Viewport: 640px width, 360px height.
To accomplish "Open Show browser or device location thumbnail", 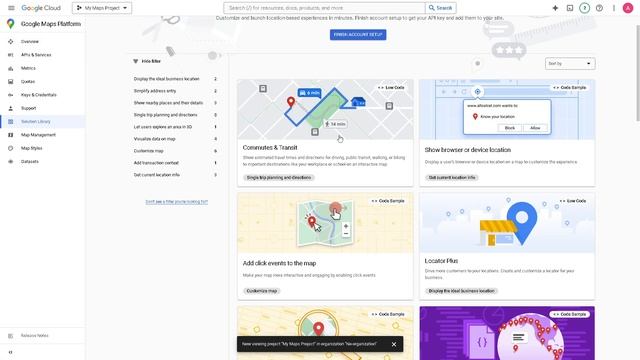I will 507,109.
